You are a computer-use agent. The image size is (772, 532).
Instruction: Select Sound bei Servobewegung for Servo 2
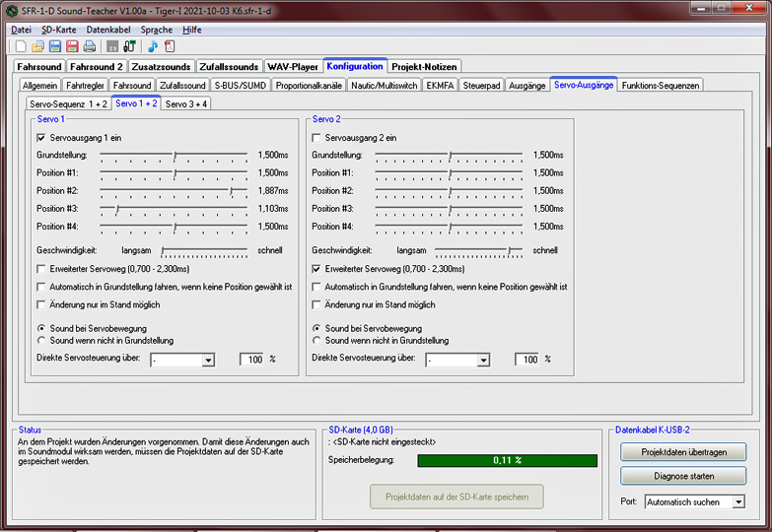click(x=316, y=328)
